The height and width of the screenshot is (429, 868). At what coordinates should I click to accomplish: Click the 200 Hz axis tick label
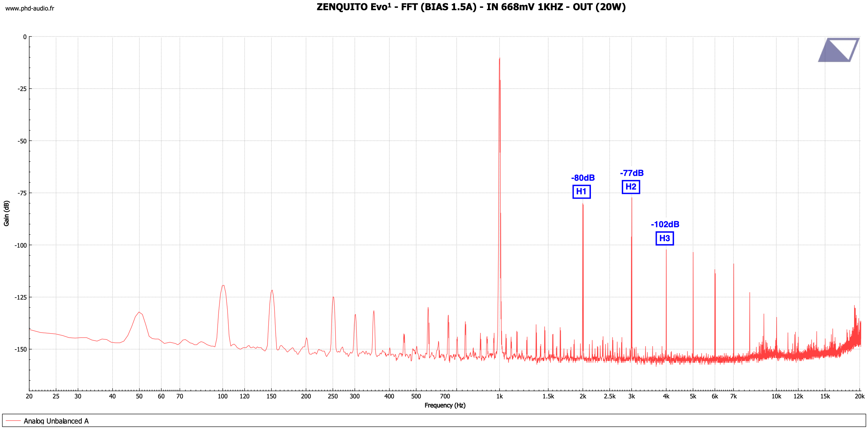point(306,396)
